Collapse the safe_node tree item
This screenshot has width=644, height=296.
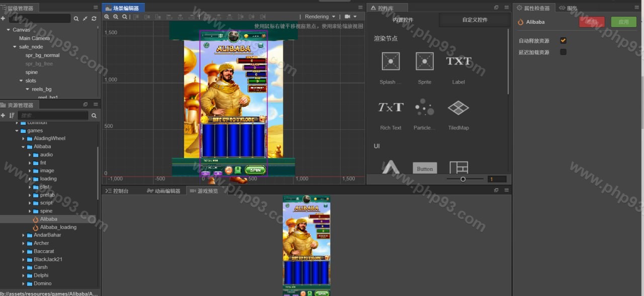coord(15,47)
